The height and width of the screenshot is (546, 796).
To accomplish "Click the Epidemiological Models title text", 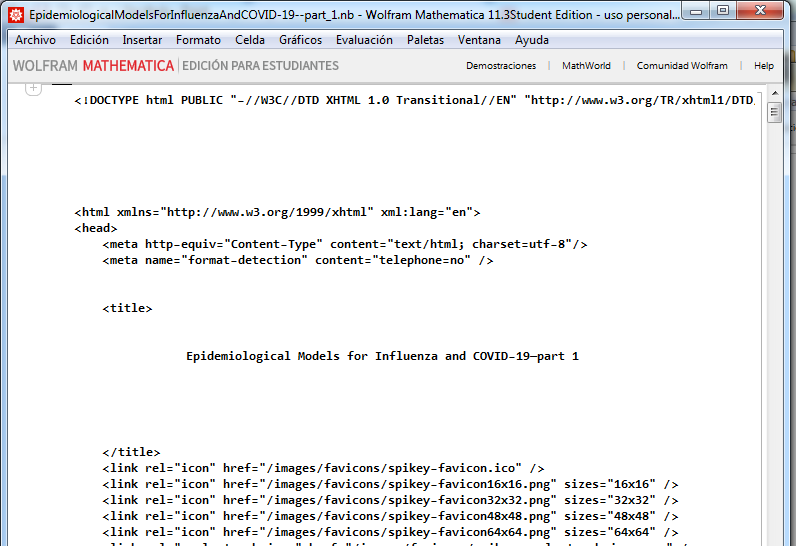I will pos(382,356).
